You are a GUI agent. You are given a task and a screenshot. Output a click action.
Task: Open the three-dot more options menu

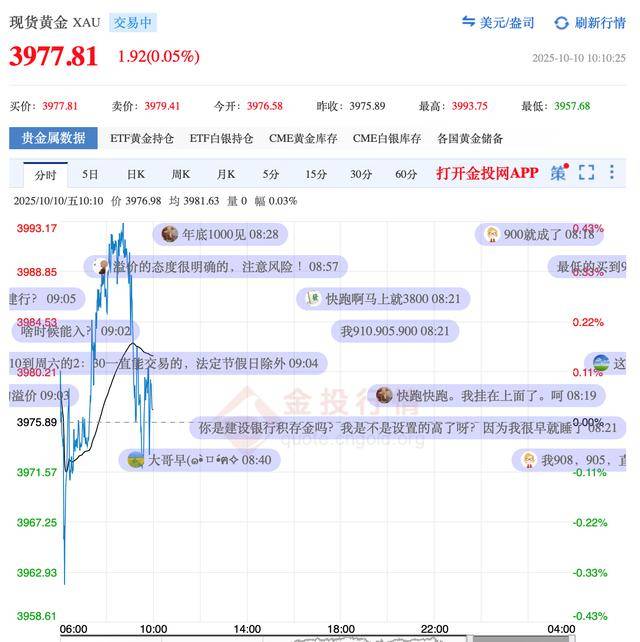[612, 173]
